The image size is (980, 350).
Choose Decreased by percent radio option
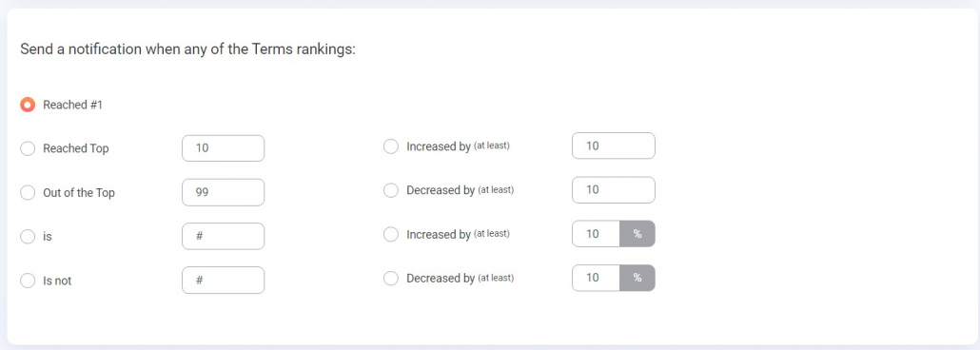point(391,278)
